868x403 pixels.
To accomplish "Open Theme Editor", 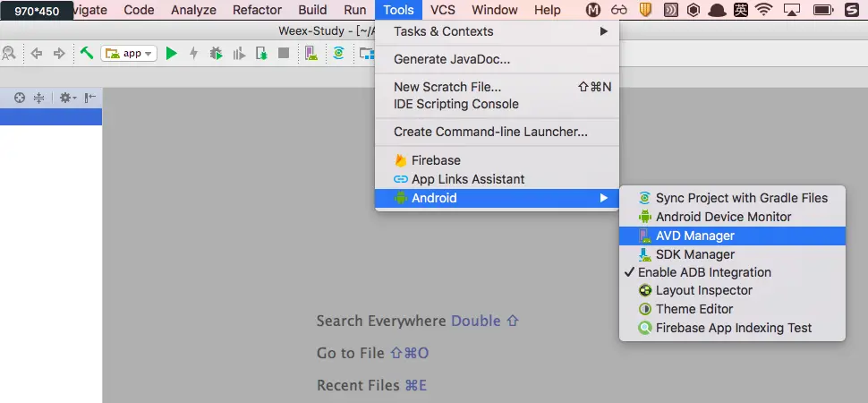I will [732, 309].
